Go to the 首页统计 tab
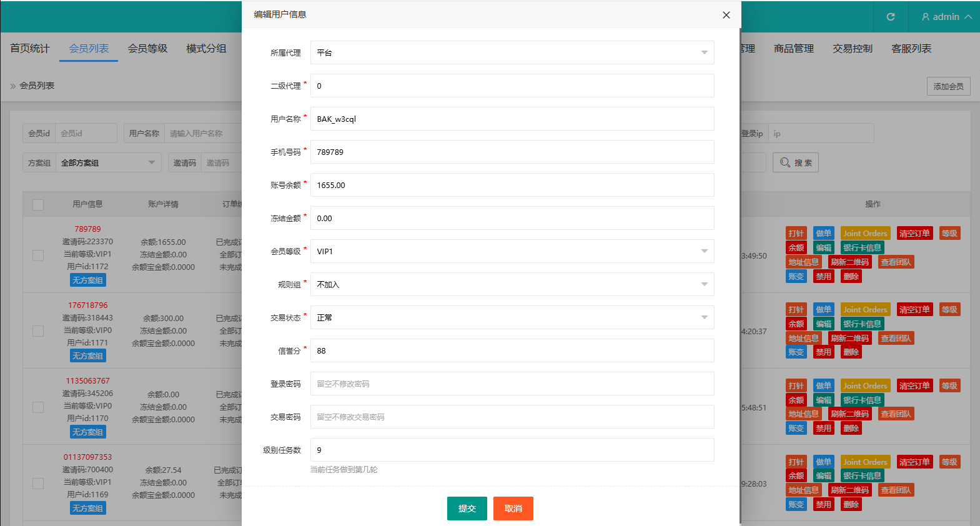This screenshot has width=980, height=526. tap(29, 49)
